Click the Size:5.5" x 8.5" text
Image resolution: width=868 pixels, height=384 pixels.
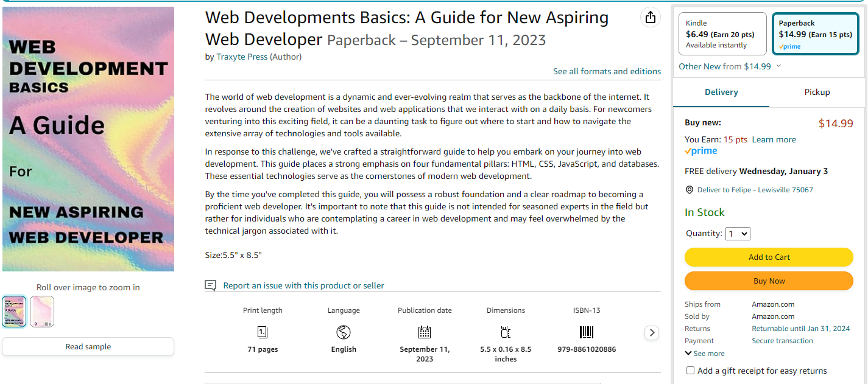click(x=233, y=255)
